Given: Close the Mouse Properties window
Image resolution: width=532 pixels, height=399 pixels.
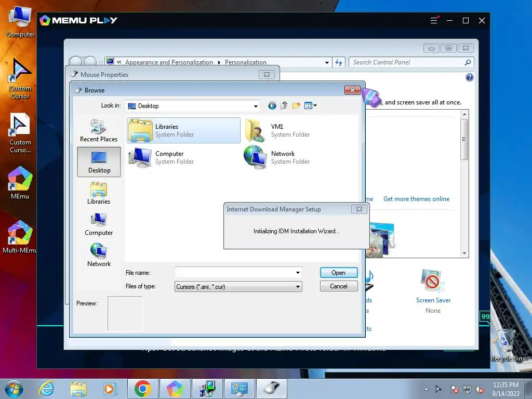Looking at the screenshot, I should [267, 75].
